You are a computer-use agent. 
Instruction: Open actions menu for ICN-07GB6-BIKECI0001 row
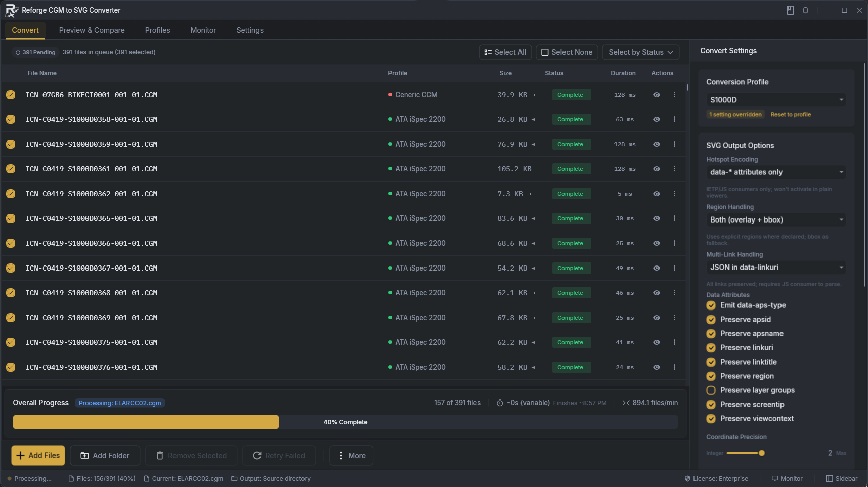coord(674,95)
